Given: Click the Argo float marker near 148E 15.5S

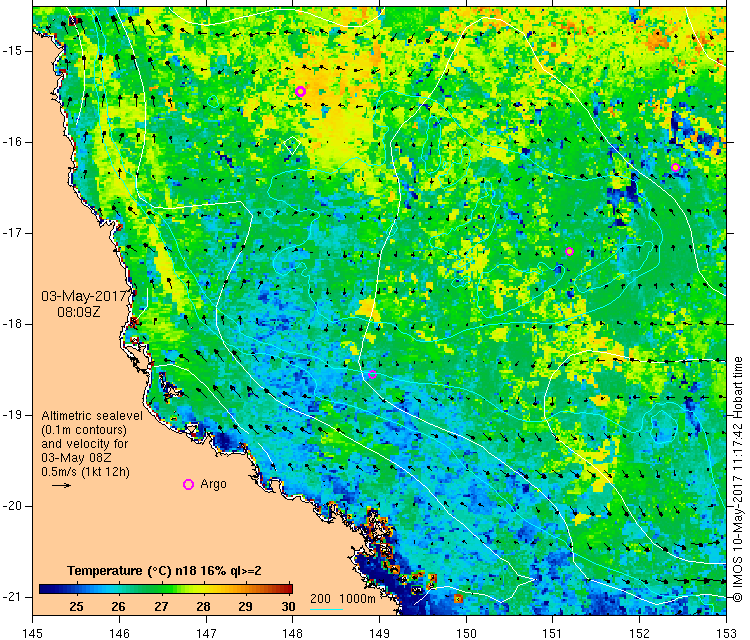Looking at the screenshot, I should 300,91.
